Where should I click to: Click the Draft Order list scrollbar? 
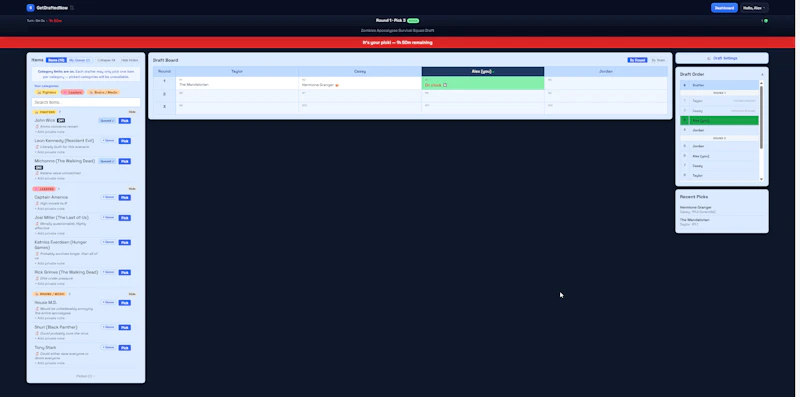(x=762, y=117)
